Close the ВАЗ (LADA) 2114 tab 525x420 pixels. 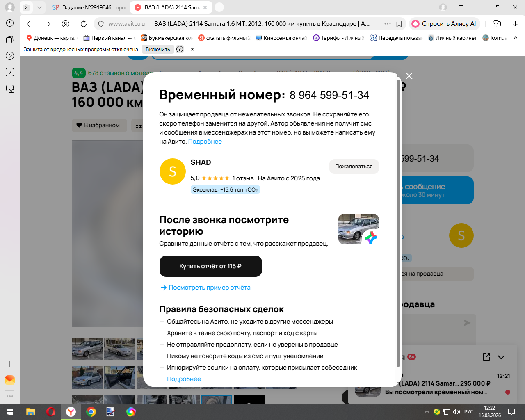point(205,7)
